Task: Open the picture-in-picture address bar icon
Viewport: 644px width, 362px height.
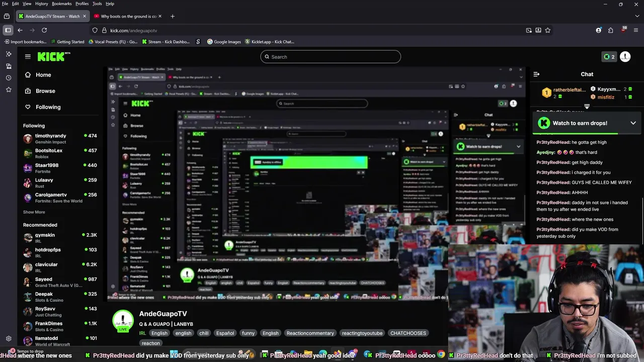Action: (x=529, y=30)
